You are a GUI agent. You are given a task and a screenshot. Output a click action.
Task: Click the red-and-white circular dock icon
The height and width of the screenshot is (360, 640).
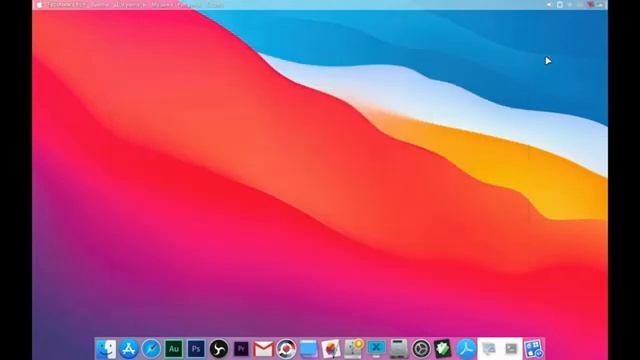pos(286,349)
